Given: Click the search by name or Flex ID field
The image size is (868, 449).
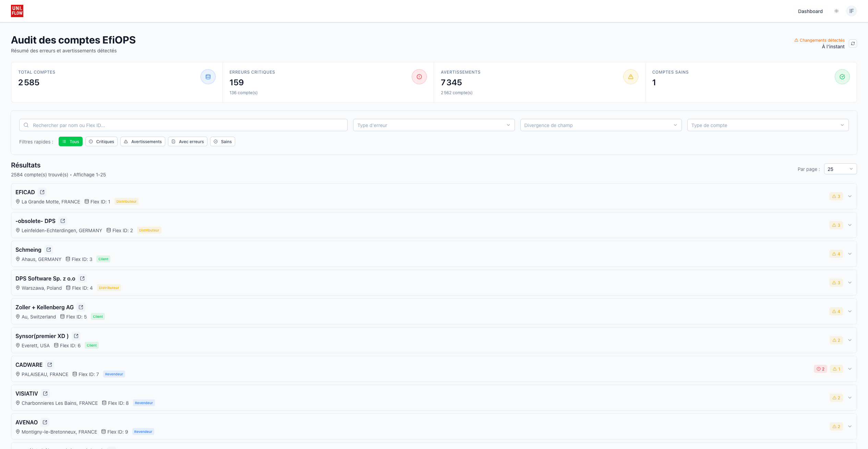Looking at the screenshot, I should (x=183, y=125).
